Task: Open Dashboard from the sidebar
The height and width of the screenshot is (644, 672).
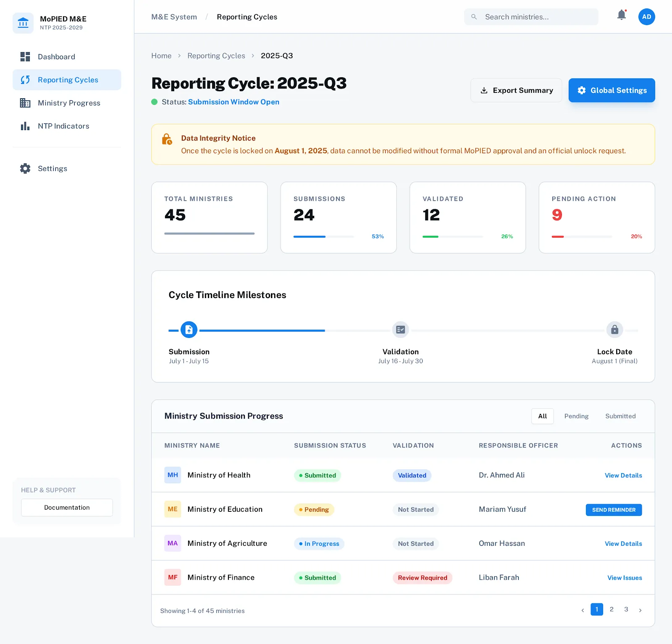Action: tap(56, 57)
